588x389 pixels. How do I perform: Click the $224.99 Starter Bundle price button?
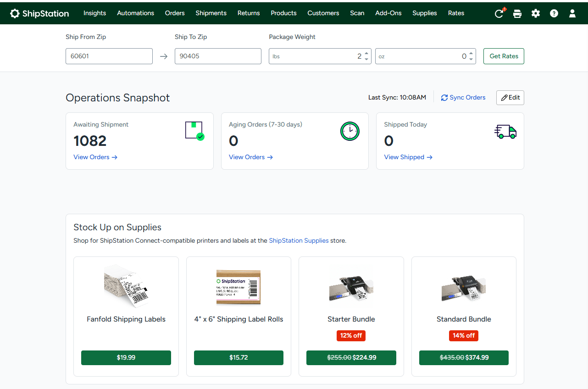(351, 358)
